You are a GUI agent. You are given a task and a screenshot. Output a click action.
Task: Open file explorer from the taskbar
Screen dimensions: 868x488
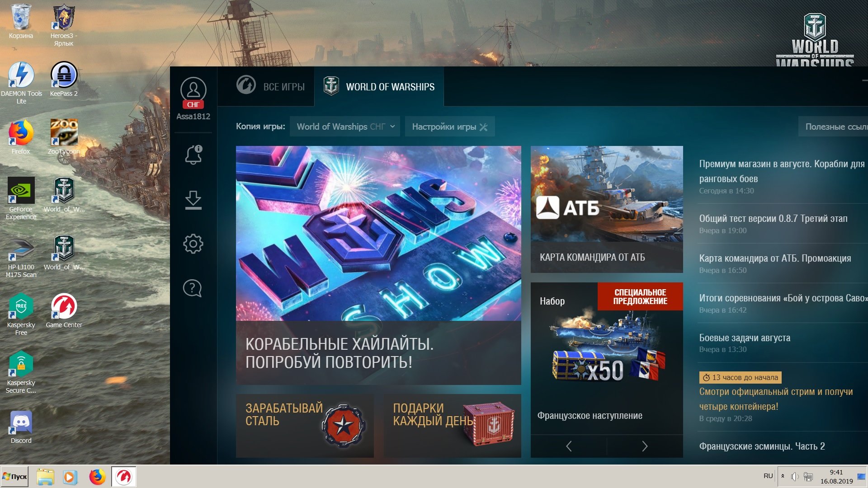point(45,477)
